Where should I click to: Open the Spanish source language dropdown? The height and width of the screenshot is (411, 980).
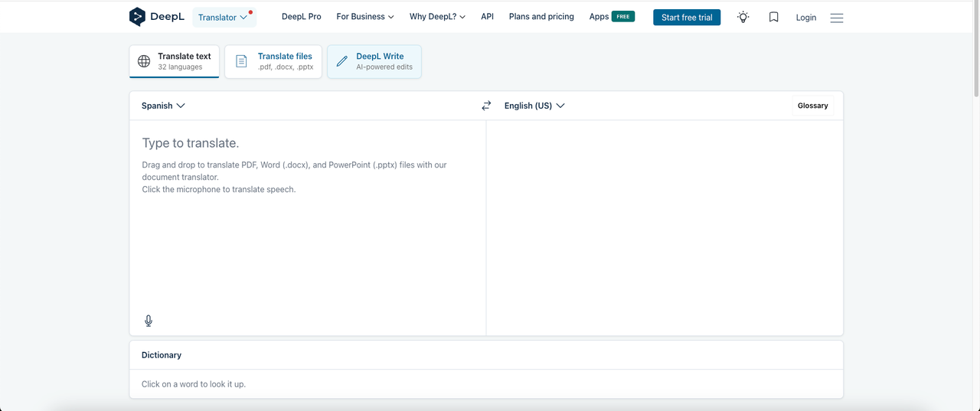tap(163, 106)
